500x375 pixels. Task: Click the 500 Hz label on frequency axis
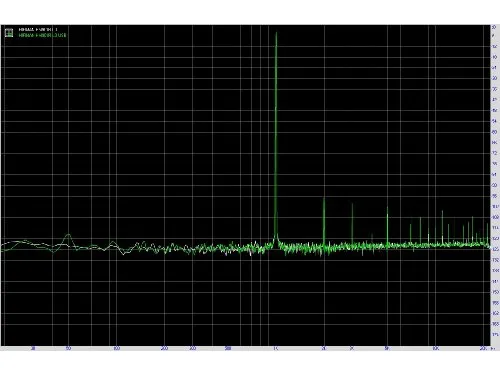228,349
